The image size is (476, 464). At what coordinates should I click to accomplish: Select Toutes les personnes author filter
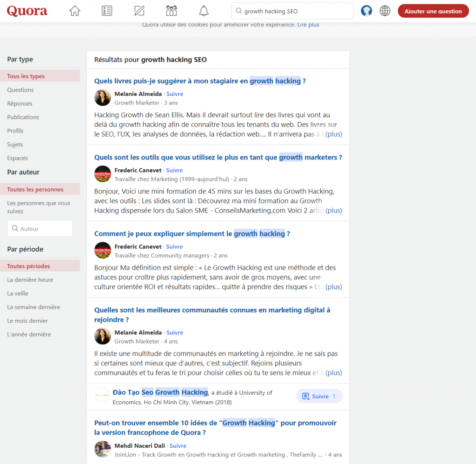click(x=40, y=189)
